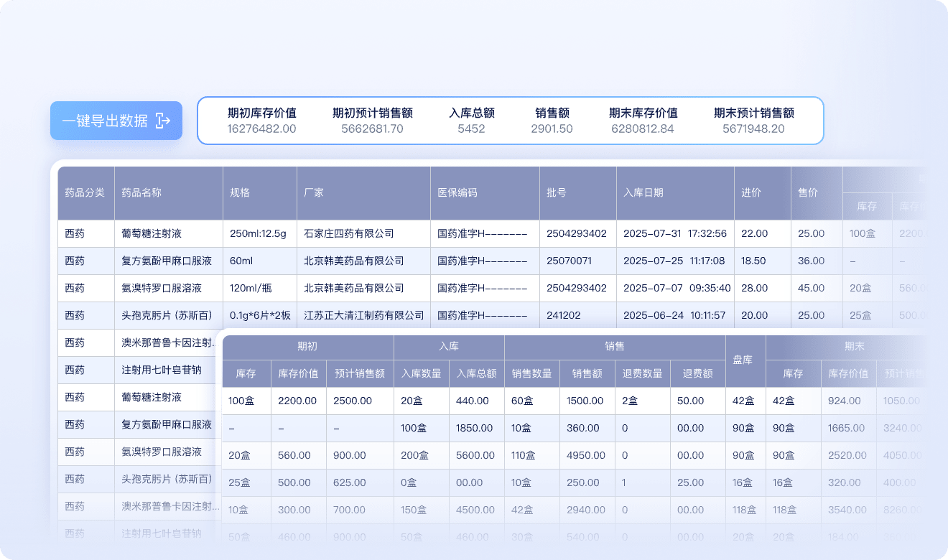Sort by the 药品名称 column header
This screenshot has width=948, height=560.
click(141, 192)
